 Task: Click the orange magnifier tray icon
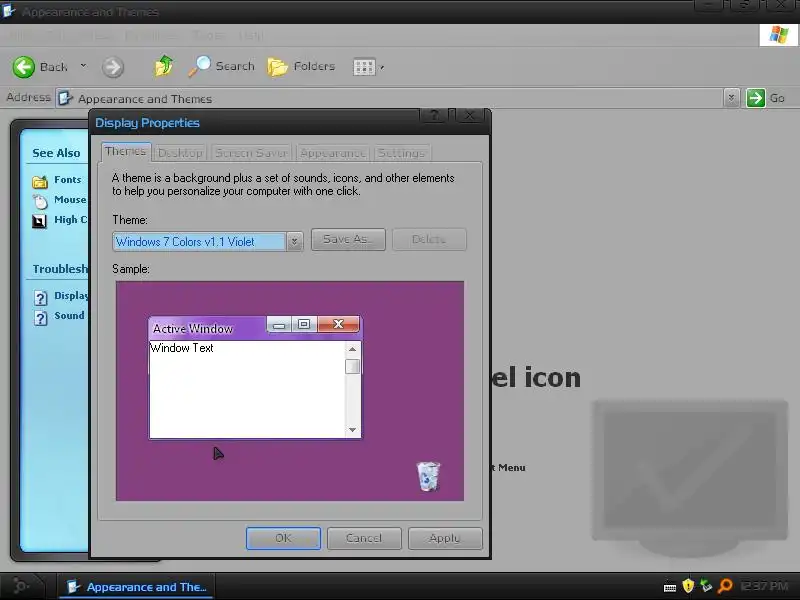tap(724, 586)
